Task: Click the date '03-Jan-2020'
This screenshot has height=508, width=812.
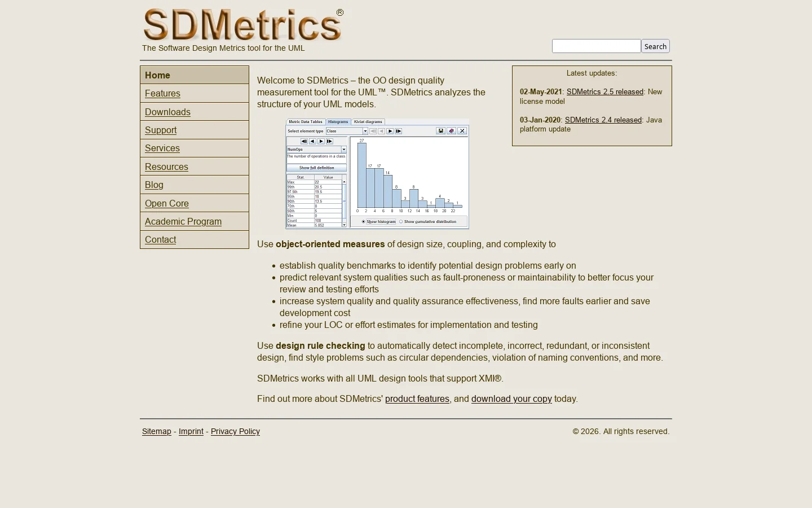Action: 540,120
